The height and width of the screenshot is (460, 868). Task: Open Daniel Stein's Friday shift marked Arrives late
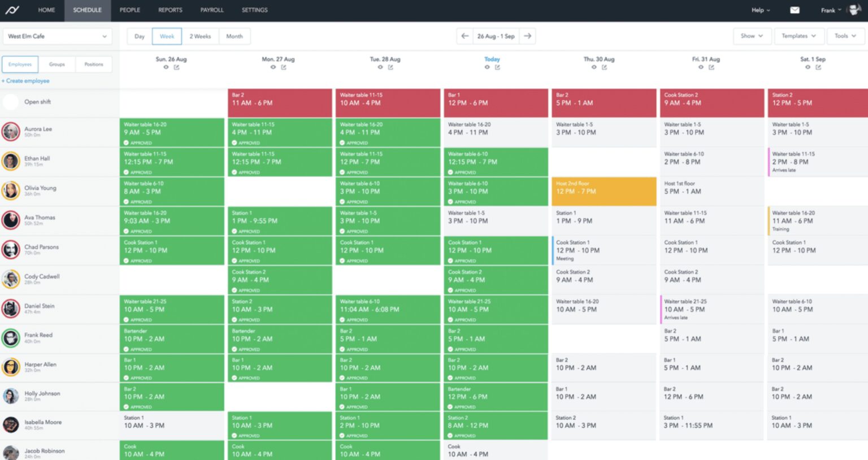[712, 309]
